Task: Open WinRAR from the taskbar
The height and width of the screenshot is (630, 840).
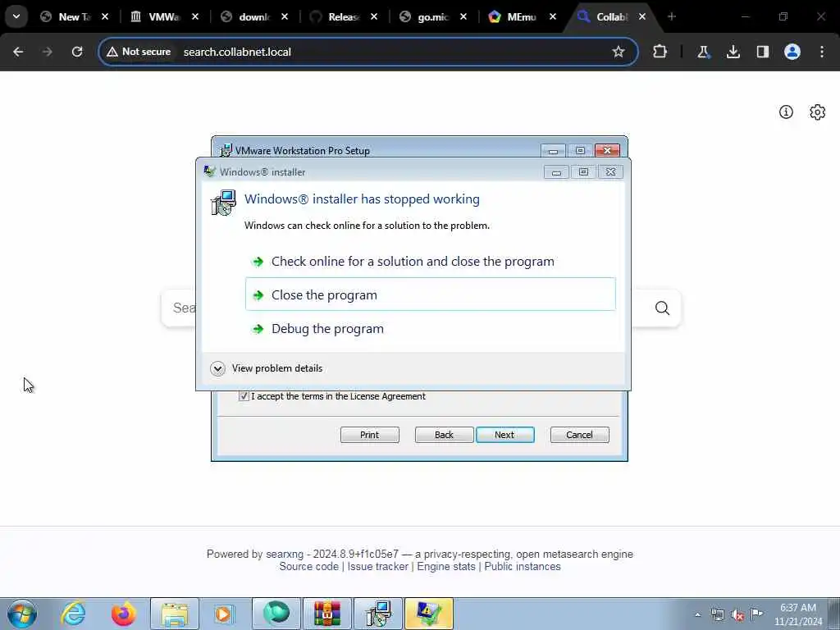Action: pos(326,614)
